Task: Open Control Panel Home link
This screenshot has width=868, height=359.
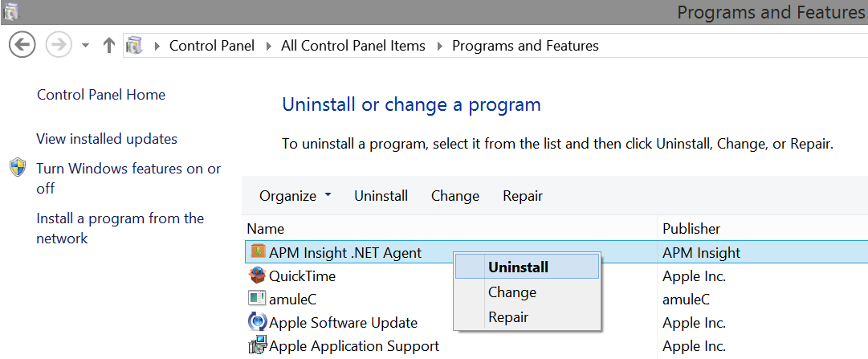Action: coord(101,95)
